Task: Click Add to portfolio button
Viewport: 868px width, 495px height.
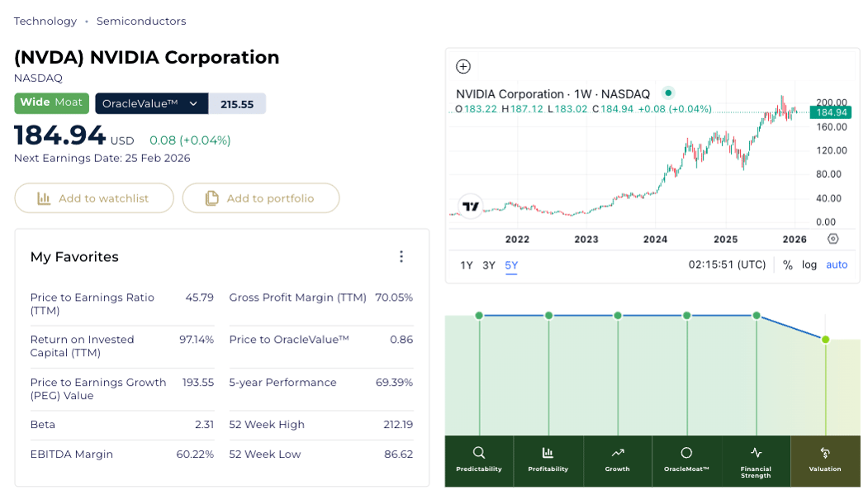Action: click(261, 198)
